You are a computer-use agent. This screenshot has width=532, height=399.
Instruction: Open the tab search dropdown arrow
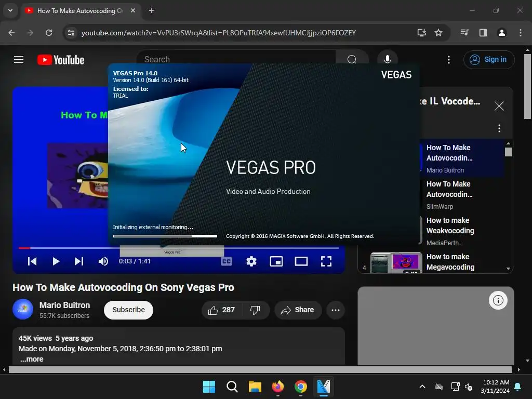point(10,10)
